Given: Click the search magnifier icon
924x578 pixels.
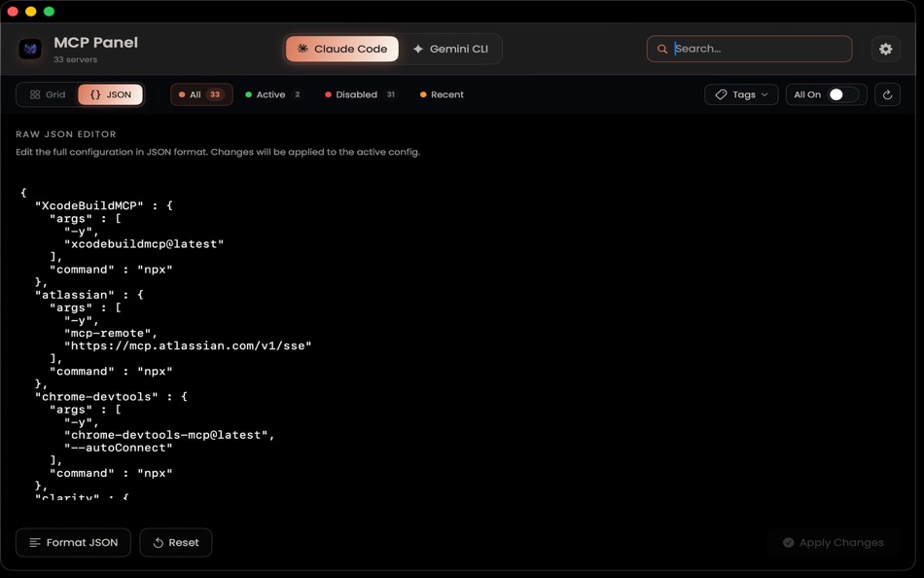Looking at the screenshot, I should (662, 49).
